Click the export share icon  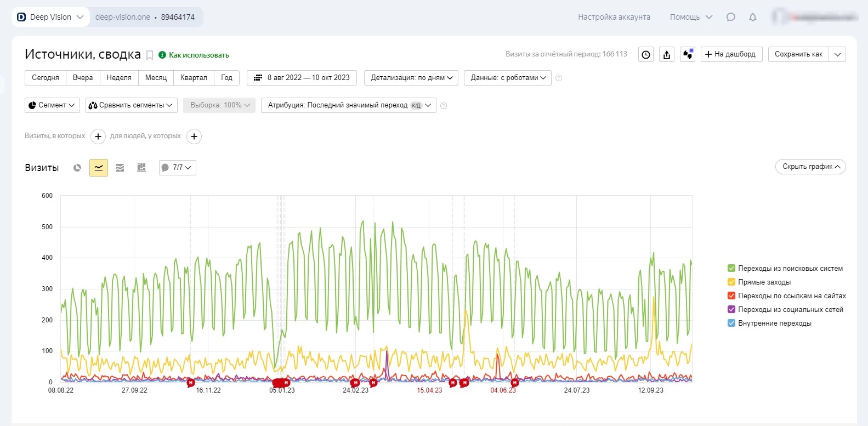(667, 54)
